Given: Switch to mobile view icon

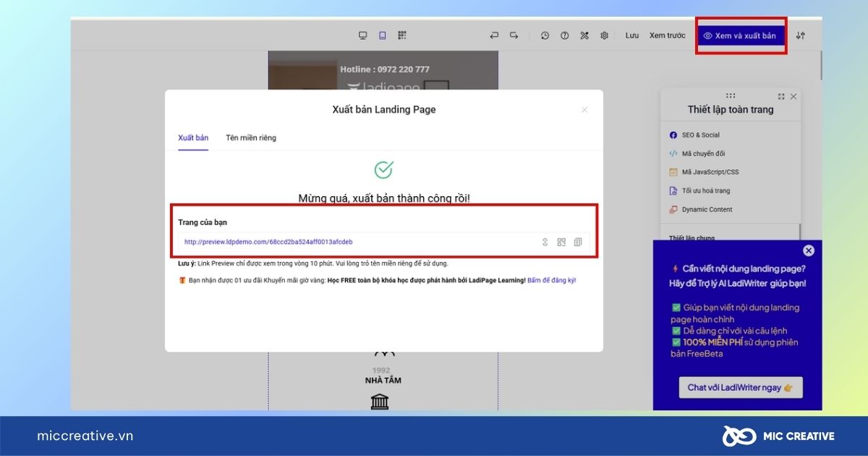Looking at the screenshot, I should pos(383,35).
